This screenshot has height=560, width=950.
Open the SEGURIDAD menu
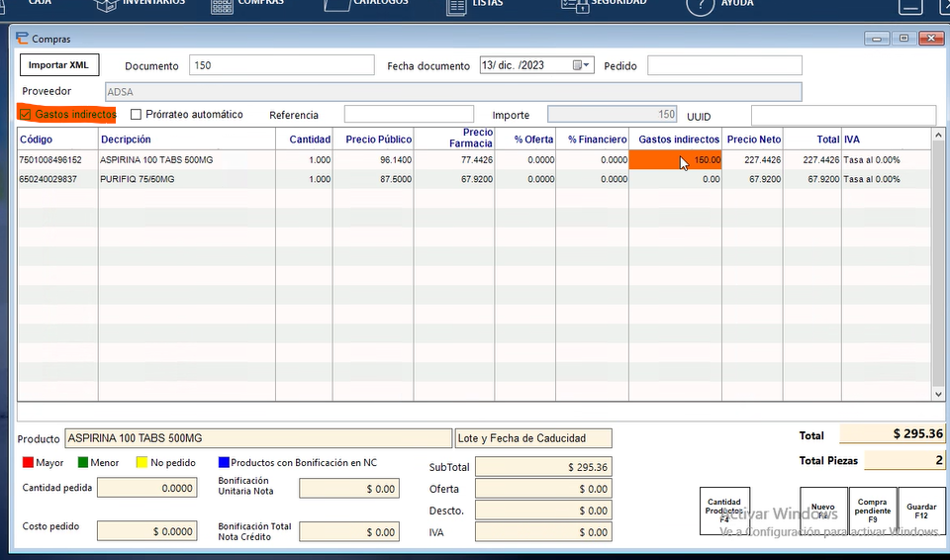619,2
